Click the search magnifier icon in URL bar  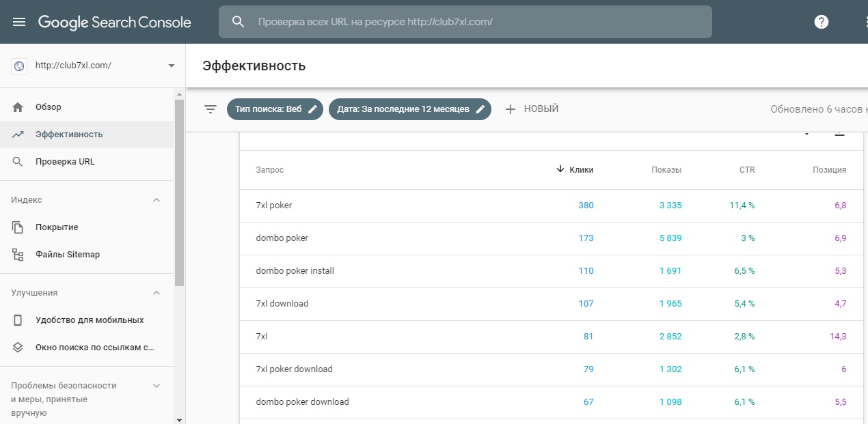point(238,22)
